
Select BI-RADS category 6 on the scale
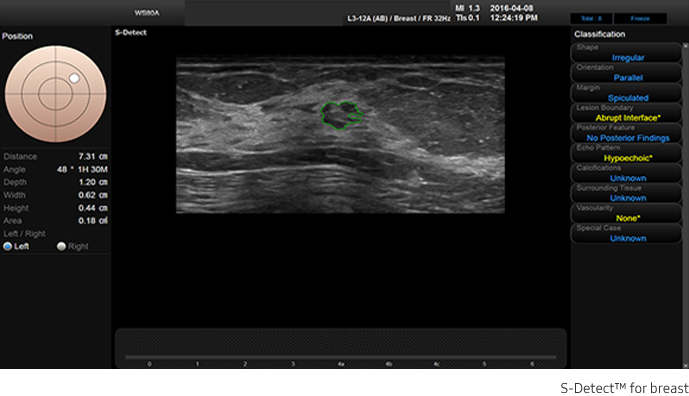pos(532,364)
